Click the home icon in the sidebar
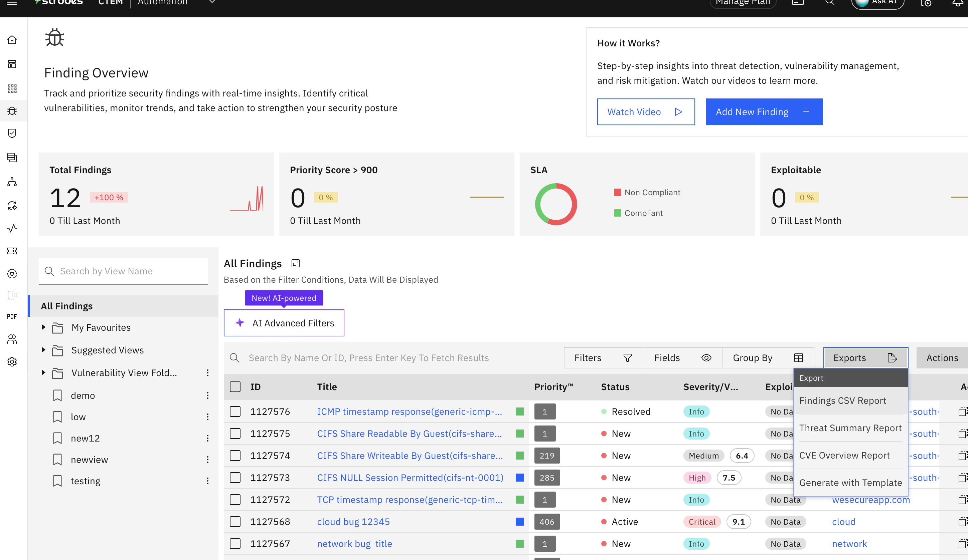 [12, 40]
